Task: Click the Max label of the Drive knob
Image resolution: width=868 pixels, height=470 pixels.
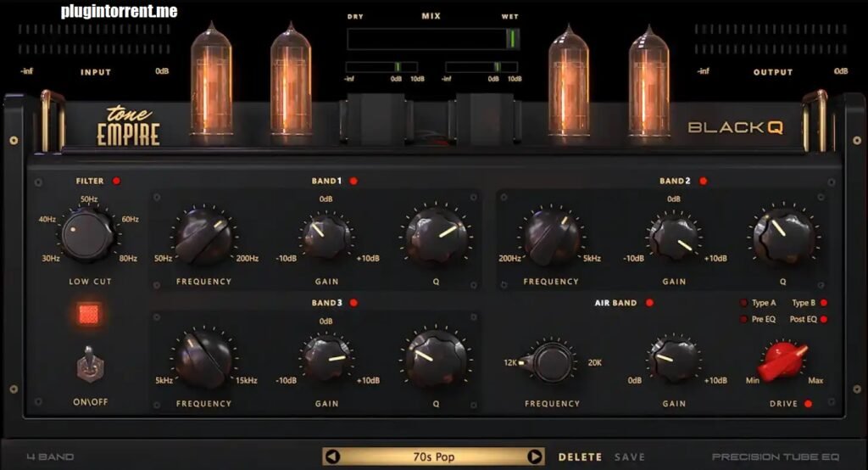Action: 815,380
